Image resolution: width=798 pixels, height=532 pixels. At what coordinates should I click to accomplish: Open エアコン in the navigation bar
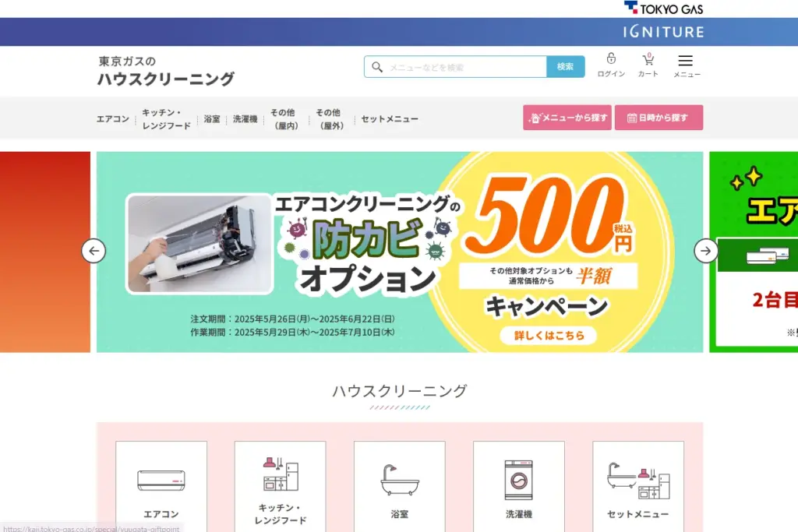point(113,119)
